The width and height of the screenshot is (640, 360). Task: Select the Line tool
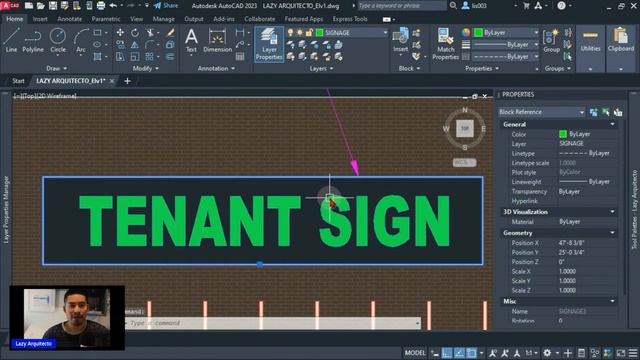(x=11, y=40)
